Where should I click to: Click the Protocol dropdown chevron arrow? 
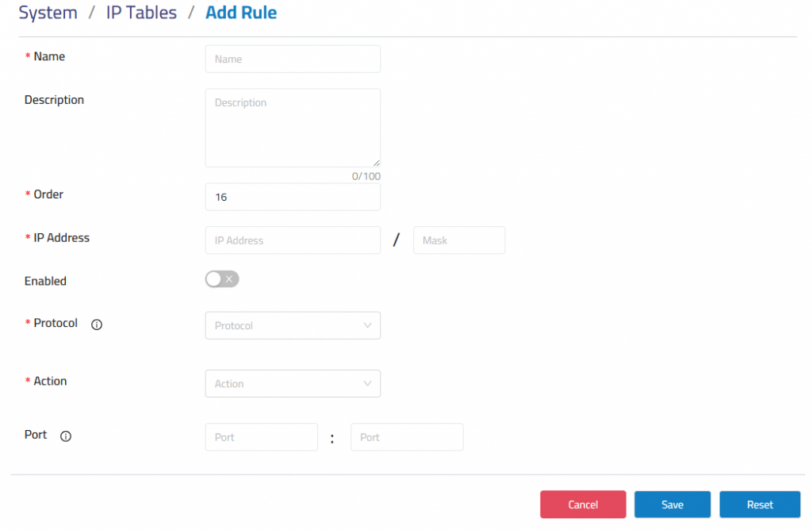point(367,325)
